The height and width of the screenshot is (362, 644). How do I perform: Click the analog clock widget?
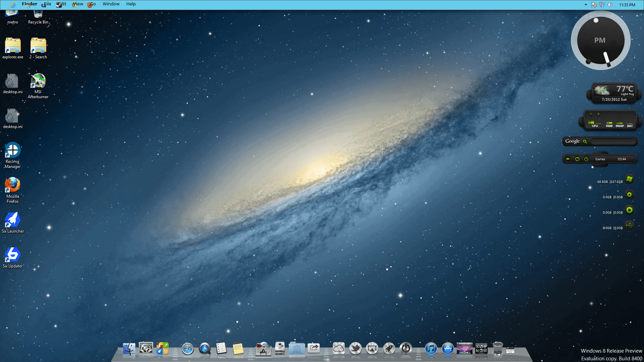click(599, 41)
